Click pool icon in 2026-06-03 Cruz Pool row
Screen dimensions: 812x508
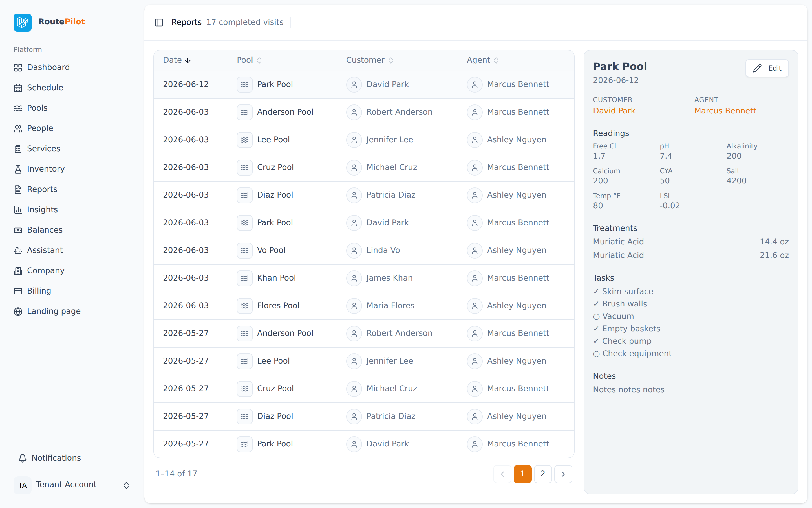(245, 167)
